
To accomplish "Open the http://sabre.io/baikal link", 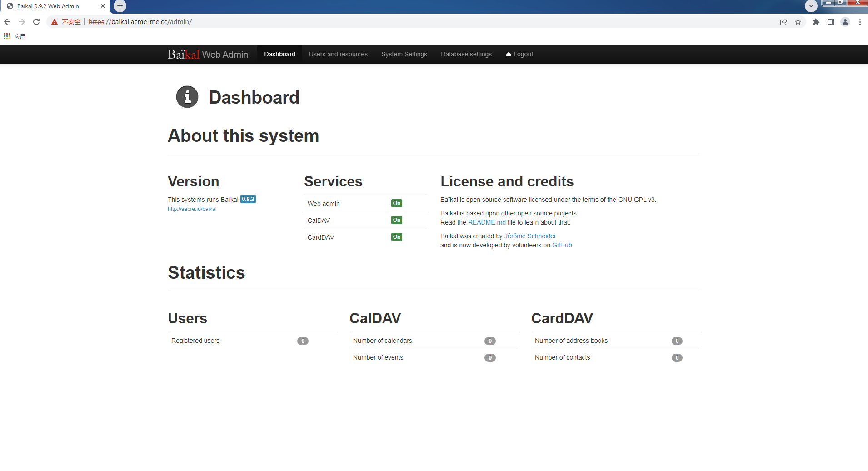I will 192,209.
